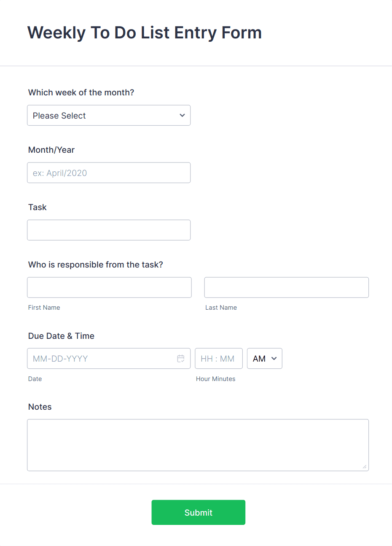
Task: Click the 'Hour Minutes' helper text
Action: tap(215, 378)
